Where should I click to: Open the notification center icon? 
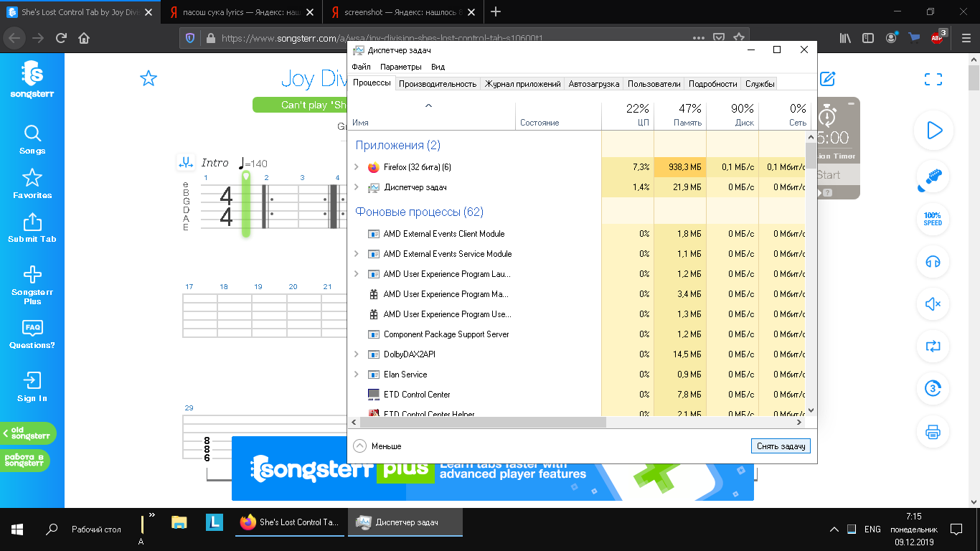pos(956,529)
